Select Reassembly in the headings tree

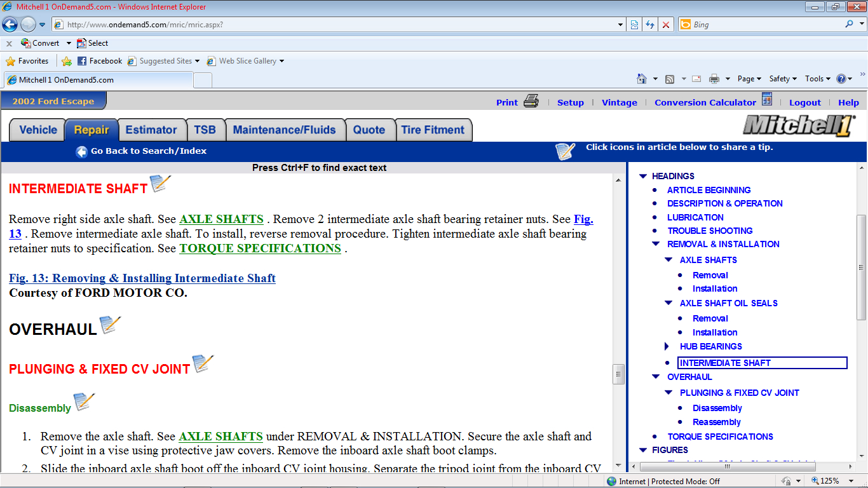[x=717, y=422]
